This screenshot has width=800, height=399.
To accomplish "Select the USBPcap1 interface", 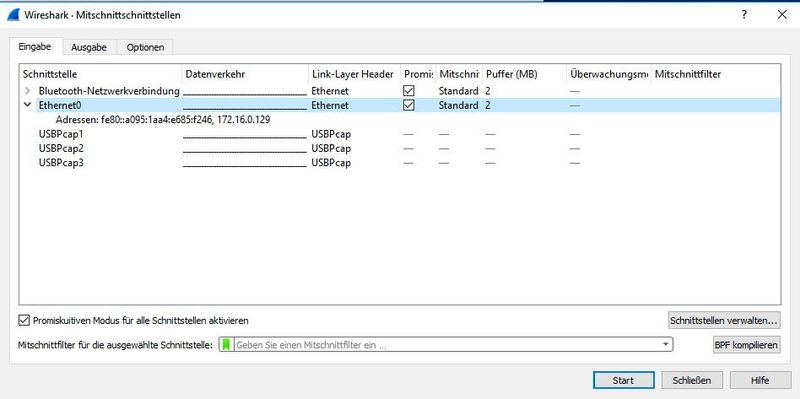I will pos(61,134).
